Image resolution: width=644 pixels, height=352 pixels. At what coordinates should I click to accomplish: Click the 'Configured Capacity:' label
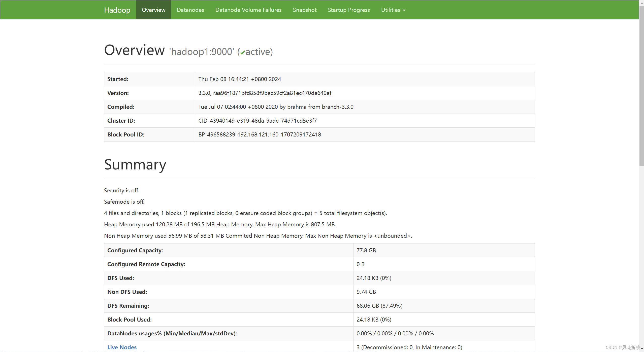[x=135, y=250]
